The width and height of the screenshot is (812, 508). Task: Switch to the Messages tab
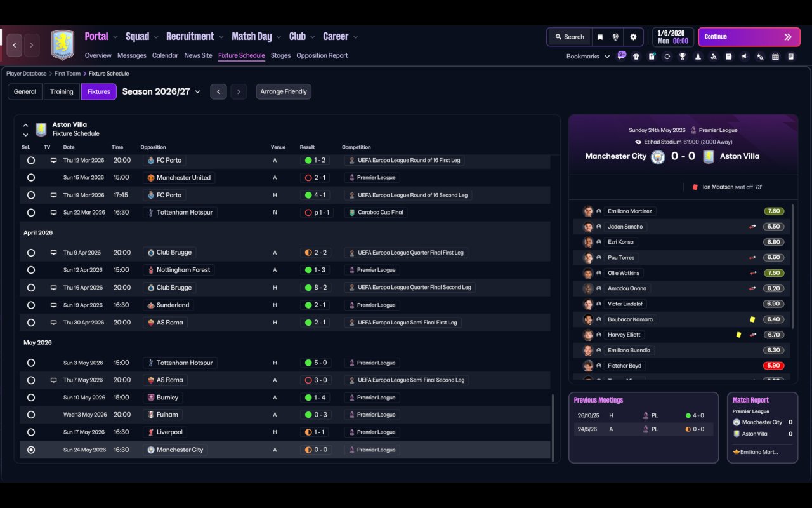tap(132, 56)
